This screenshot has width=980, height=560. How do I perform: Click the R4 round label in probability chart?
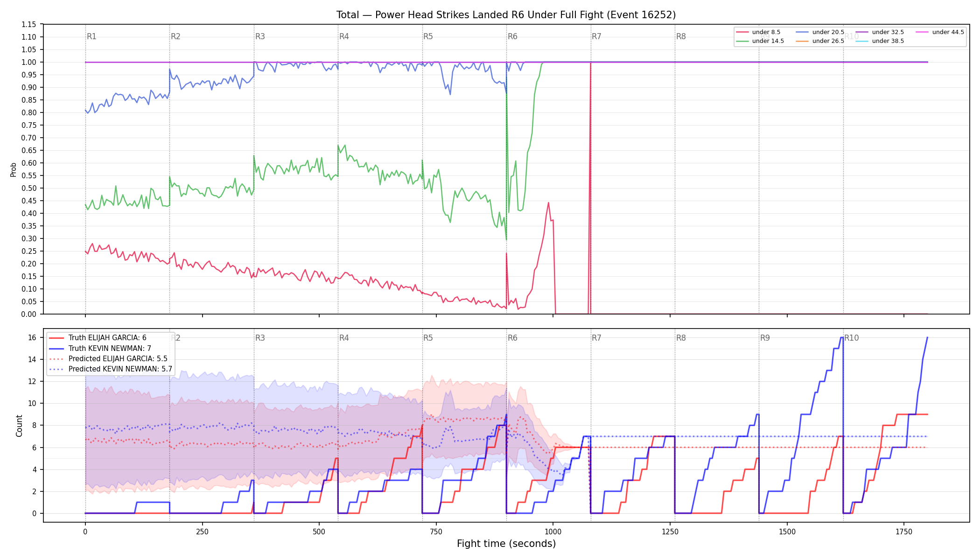coord(344,36)
